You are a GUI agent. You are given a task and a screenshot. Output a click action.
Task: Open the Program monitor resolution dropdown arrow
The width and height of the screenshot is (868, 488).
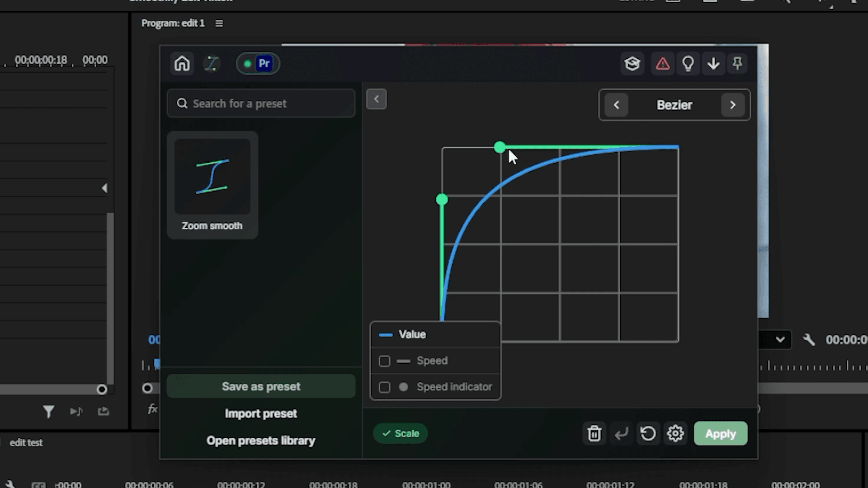click(x=780, y=340)
